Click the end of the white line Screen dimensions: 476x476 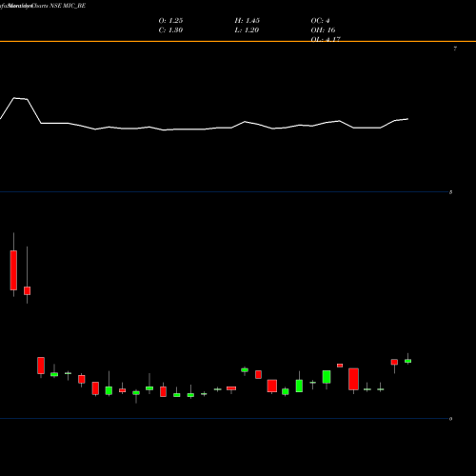(x=407, y=119)
